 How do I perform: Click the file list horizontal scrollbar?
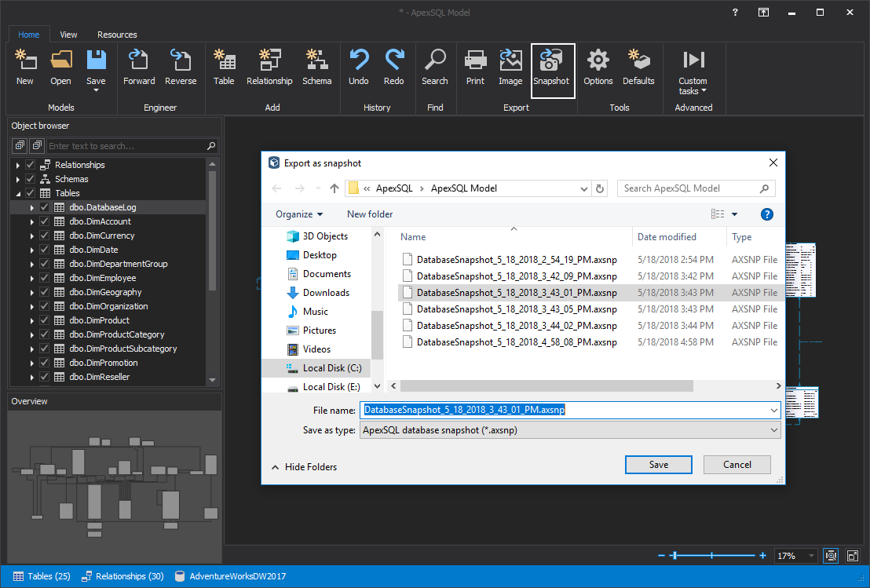[x=546, y=385]
